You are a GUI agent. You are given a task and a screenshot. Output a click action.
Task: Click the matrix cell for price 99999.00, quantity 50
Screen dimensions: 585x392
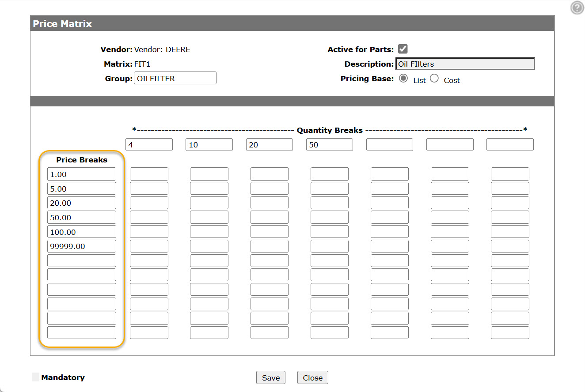[330, 246]
